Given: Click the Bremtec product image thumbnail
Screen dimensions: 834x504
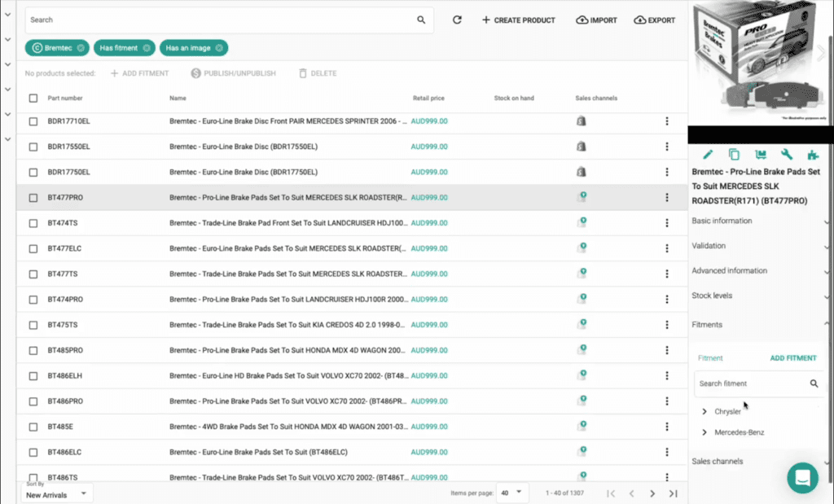Looking at the screenshot, I should pos(761,63).
